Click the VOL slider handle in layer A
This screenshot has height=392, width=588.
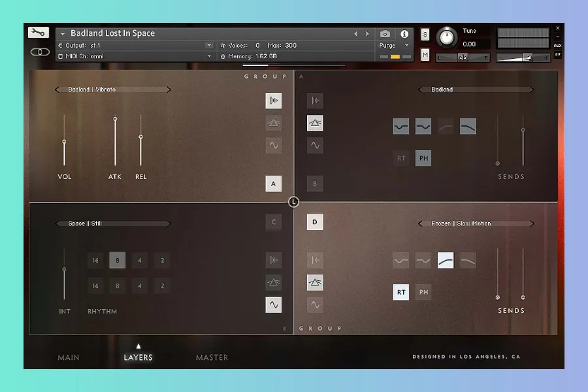click(64, 142)
